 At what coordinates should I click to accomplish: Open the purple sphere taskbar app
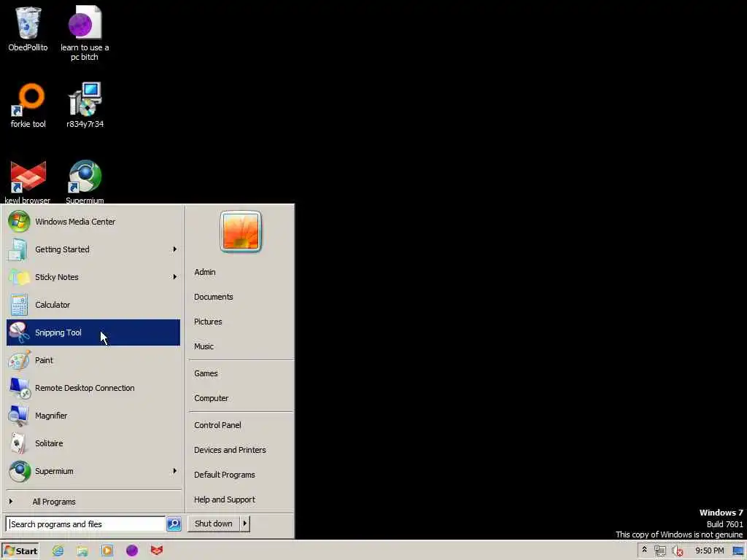pyautogui.click(x=132, y=551)
